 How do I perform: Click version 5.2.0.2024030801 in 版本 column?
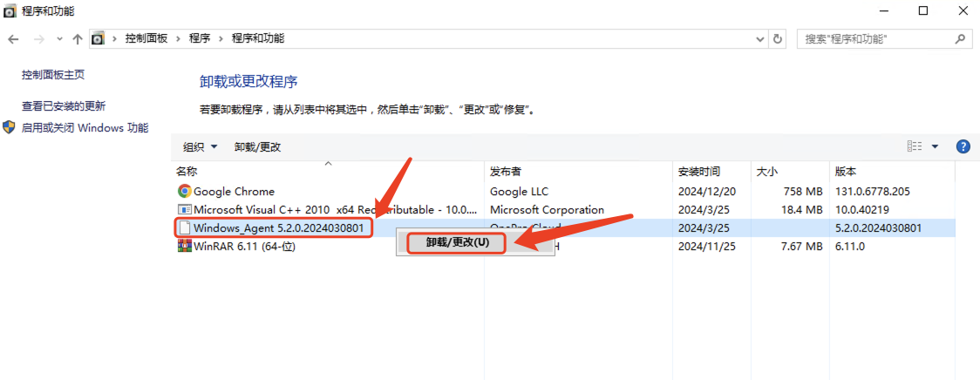tap(878, 227)
